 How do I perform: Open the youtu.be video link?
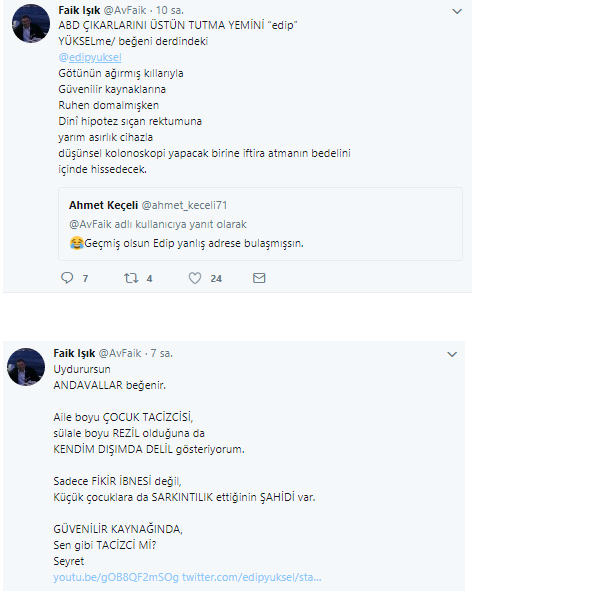(116, 577)
